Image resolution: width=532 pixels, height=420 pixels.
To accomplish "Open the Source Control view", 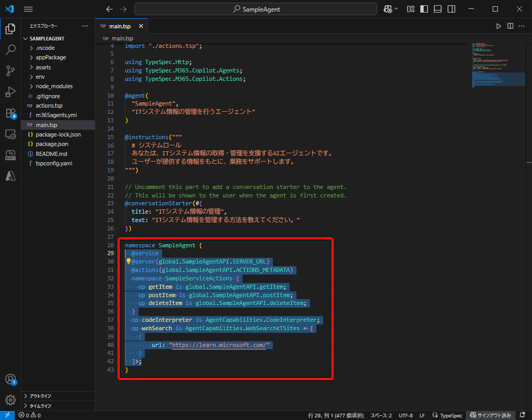I will (x=10, y=71).
